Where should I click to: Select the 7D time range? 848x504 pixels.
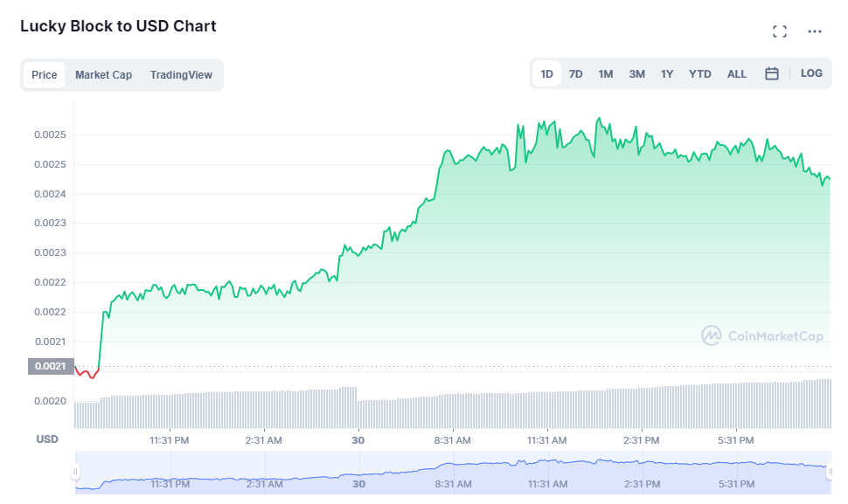point(576,73)
